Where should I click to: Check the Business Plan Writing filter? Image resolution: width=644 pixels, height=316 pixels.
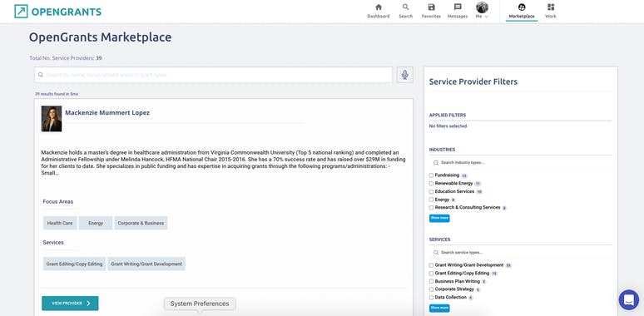pyautogui.click(x=431, y=282)
